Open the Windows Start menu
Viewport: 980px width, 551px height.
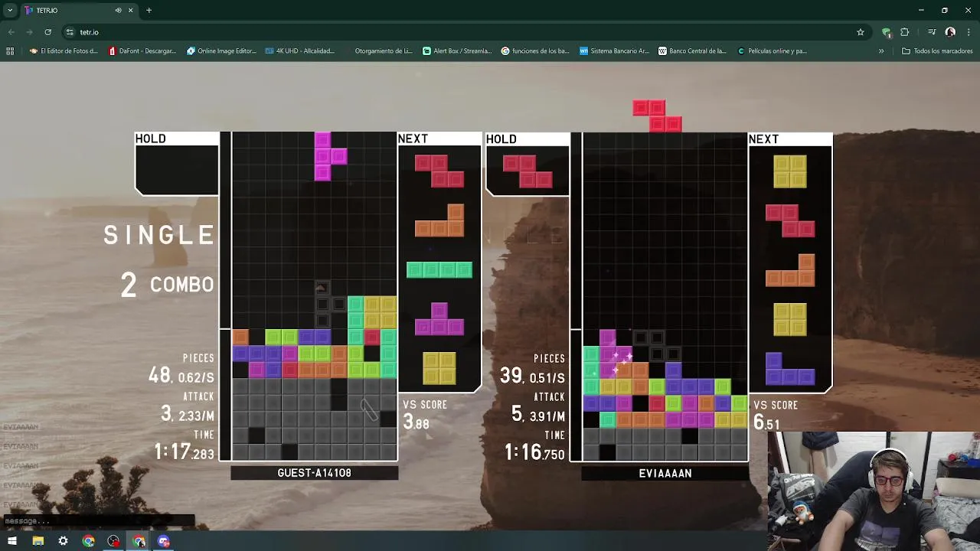[x=12, y=541]
